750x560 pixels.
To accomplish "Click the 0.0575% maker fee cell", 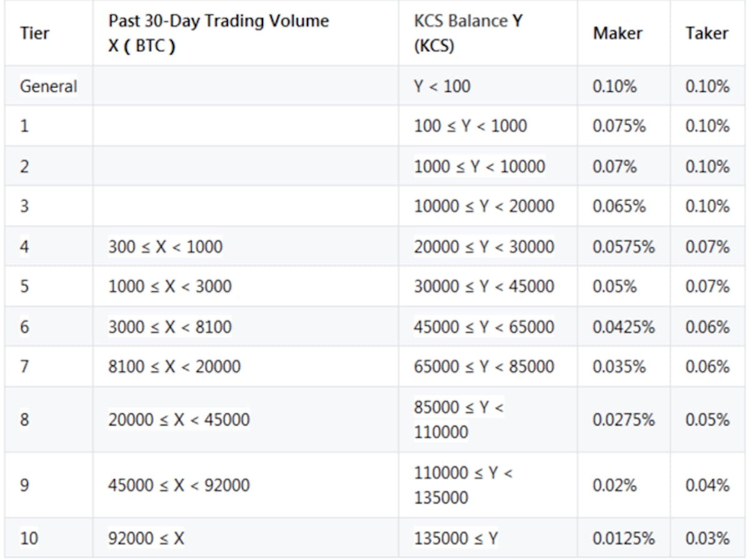I will pyautogui.click(x=624, y=247).
